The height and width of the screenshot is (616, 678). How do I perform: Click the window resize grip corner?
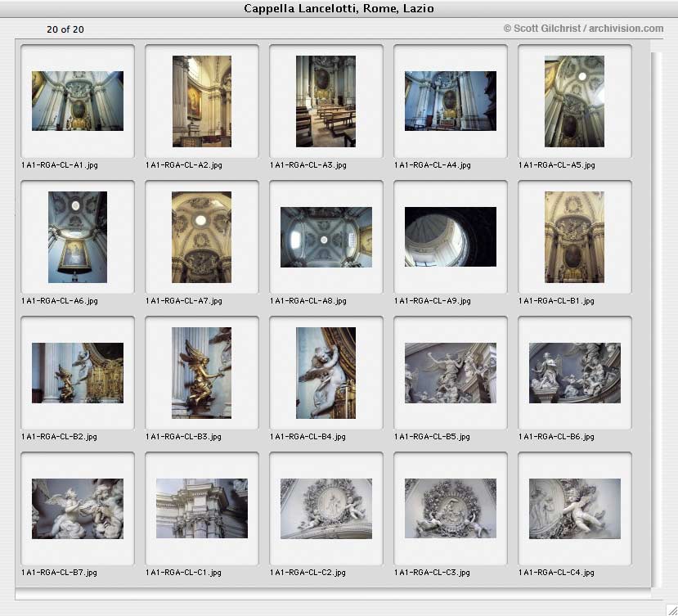click(x=671, y=609)
